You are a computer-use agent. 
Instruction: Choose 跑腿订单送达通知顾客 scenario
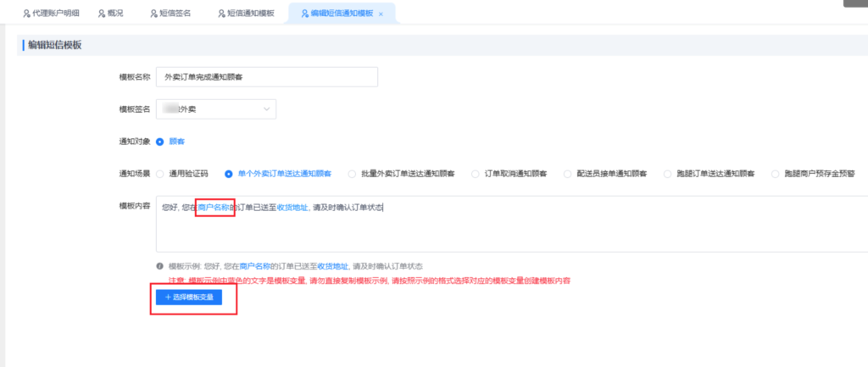tap(668, 174)
